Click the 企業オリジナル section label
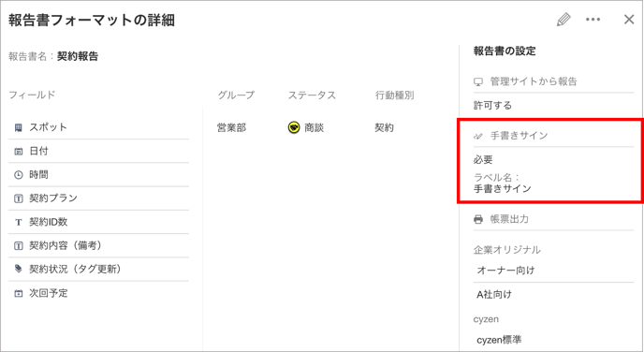This screenshot has width=644, height=352. coord(507,250)
